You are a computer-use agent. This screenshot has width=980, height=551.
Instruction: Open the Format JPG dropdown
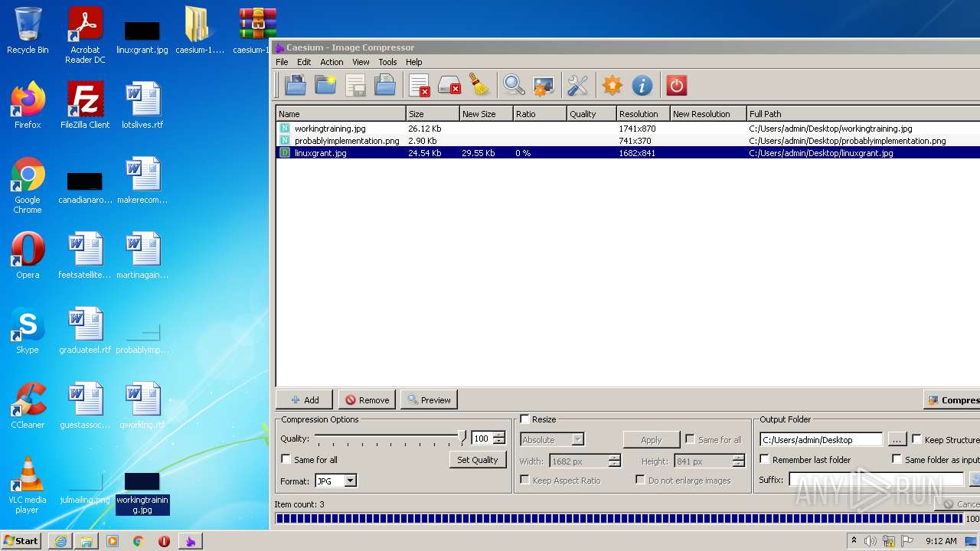336,481
